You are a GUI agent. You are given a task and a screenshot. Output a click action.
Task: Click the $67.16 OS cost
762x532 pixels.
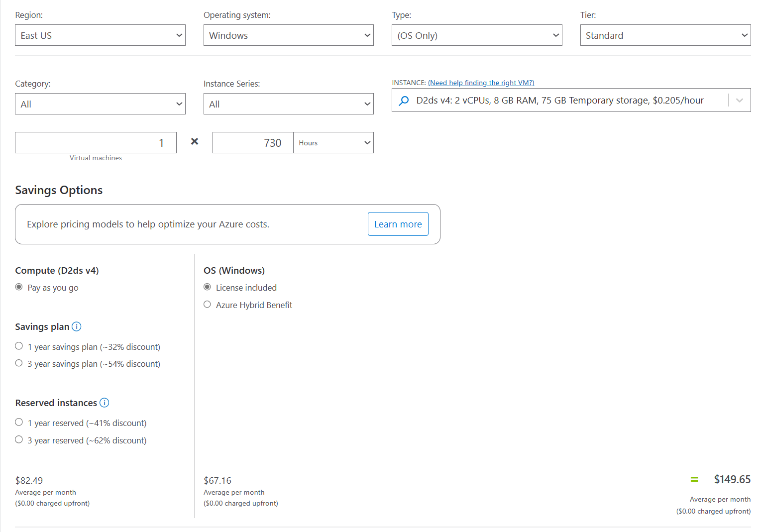[218, 480]
